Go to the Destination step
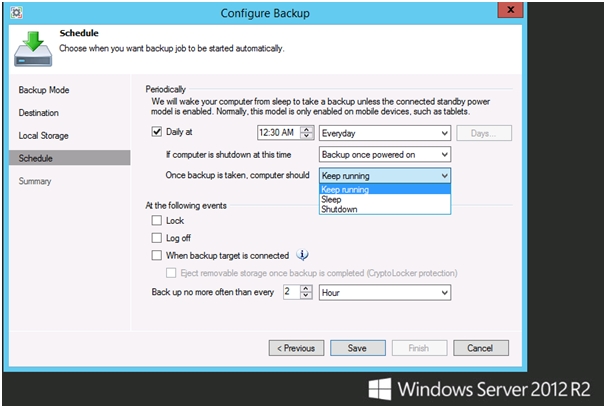 [39, 113]
